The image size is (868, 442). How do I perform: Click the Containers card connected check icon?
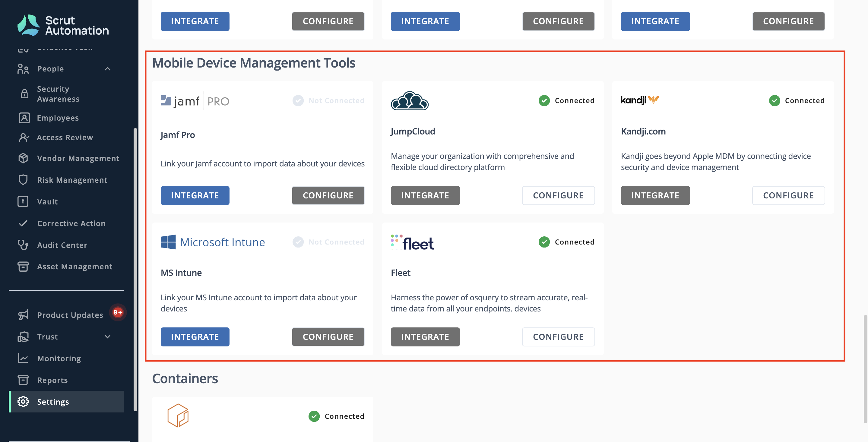[314, 416]
